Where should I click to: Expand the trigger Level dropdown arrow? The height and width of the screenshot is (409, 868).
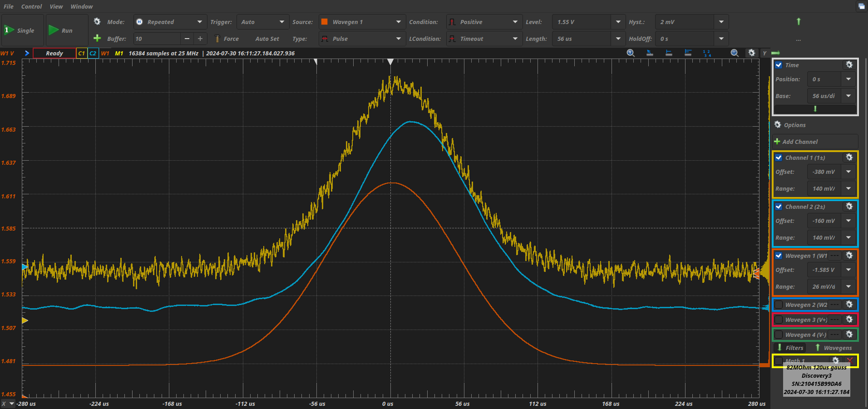point(618,22)
